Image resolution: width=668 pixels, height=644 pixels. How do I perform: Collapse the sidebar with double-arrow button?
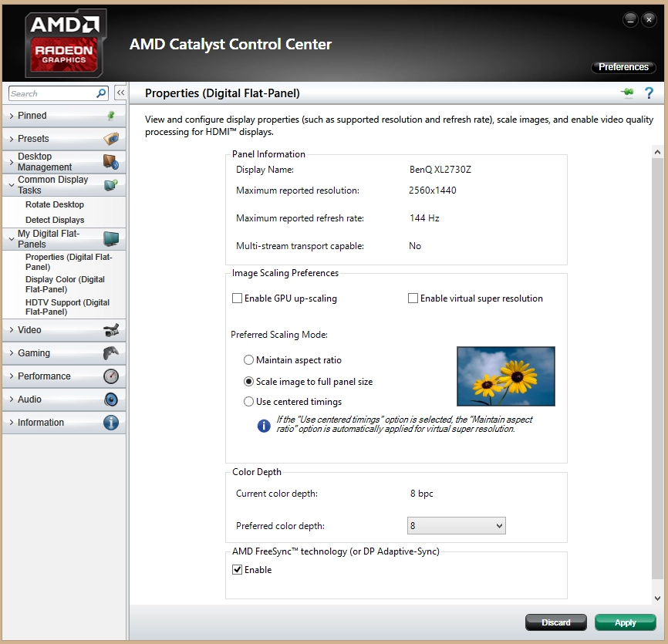point(120,93)
